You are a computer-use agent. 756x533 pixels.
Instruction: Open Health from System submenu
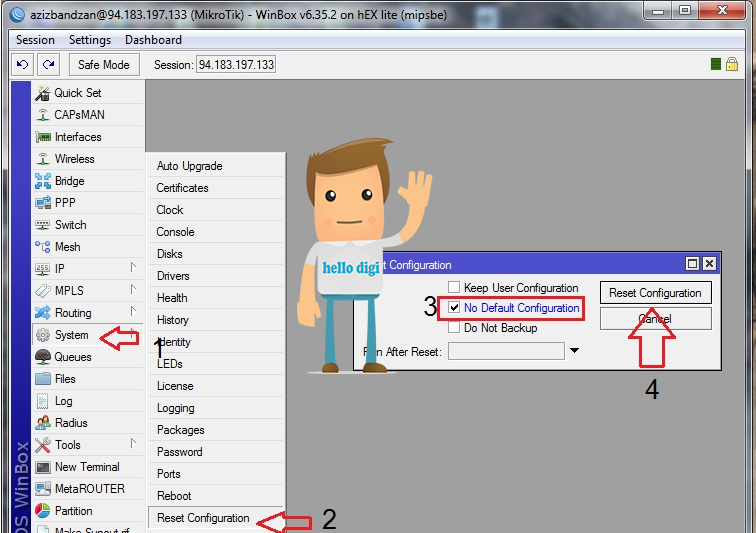(x=216, y=298)
